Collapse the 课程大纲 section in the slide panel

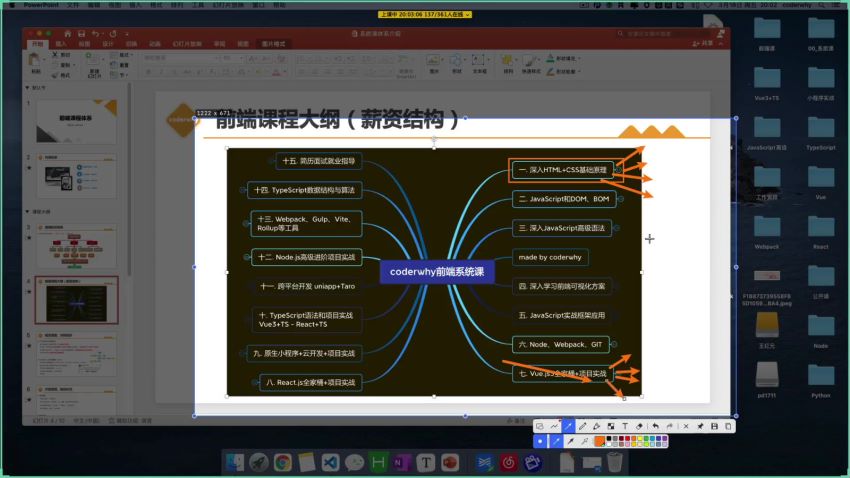27,212
